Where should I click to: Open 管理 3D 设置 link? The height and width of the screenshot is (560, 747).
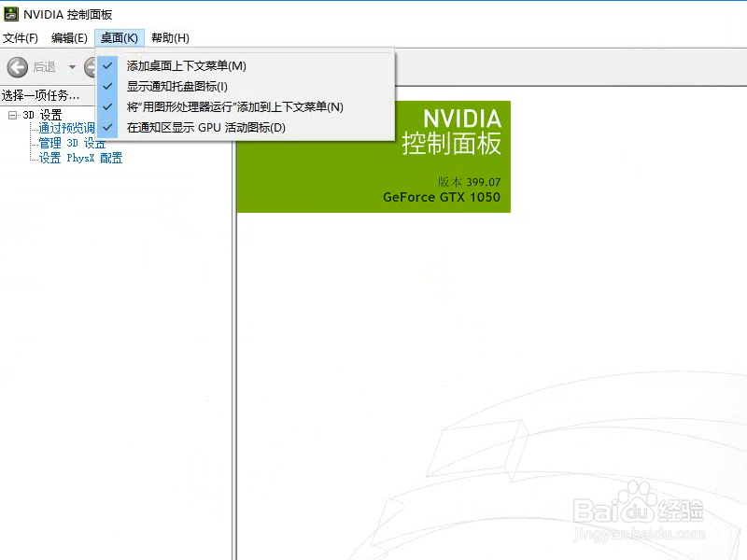pyautogui.click(x=72, y=143)
